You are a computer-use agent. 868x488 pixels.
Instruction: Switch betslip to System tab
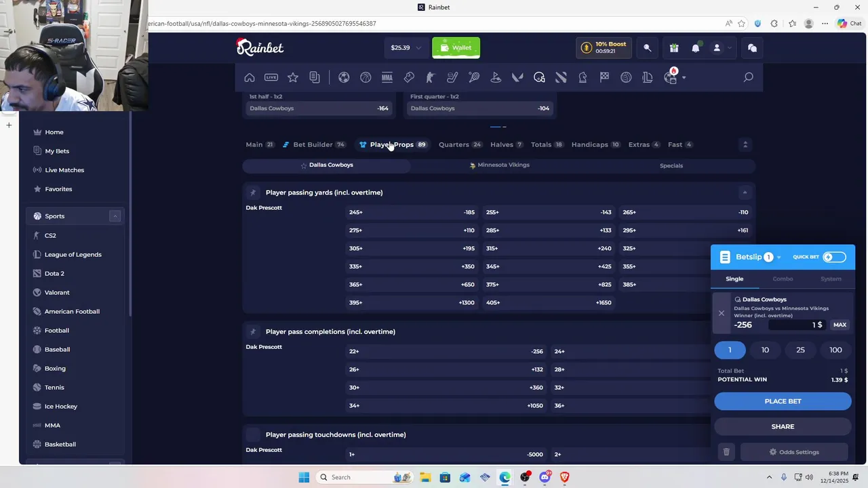[x=831, y=279]
